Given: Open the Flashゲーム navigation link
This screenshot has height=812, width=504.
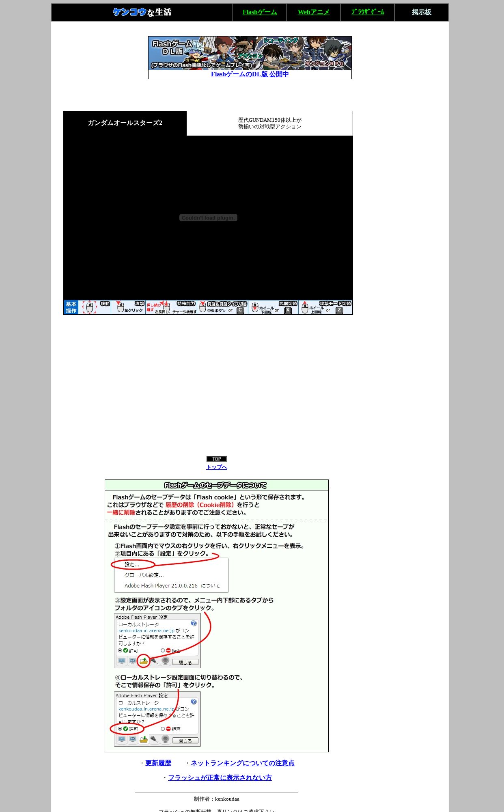Looking at the screenshot, I should 260,12.
